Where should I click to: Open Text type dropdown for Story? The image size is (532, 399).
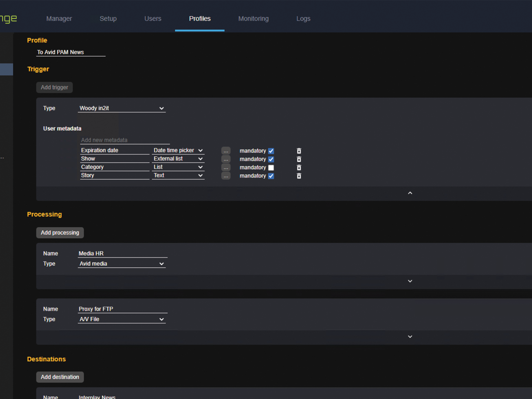coord(178,175)
